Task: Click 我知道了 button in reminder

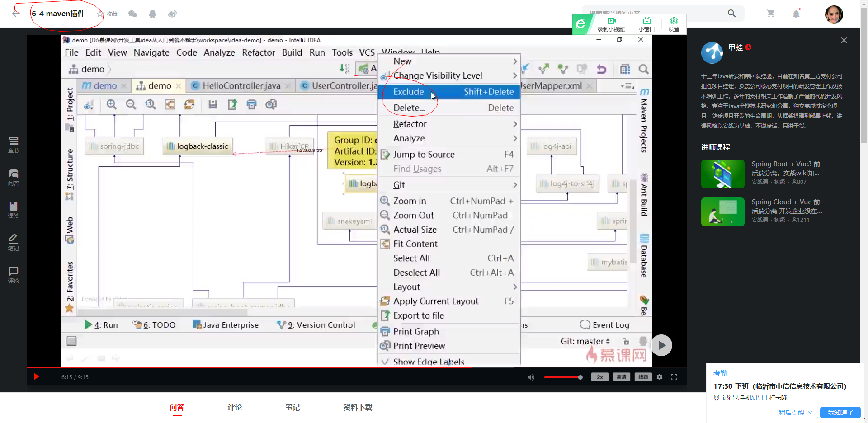Action: point(840,413)
